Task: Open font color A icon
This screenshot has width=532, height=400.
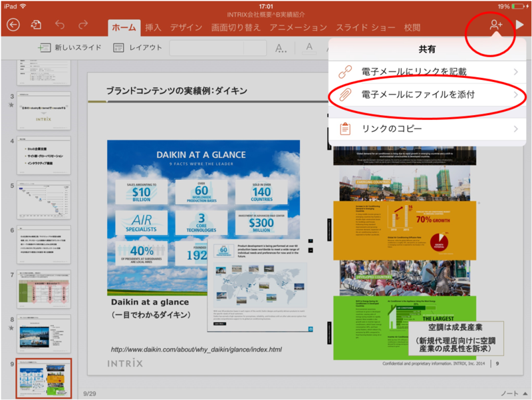Action: pyautogui.click(x=309, y=47)
